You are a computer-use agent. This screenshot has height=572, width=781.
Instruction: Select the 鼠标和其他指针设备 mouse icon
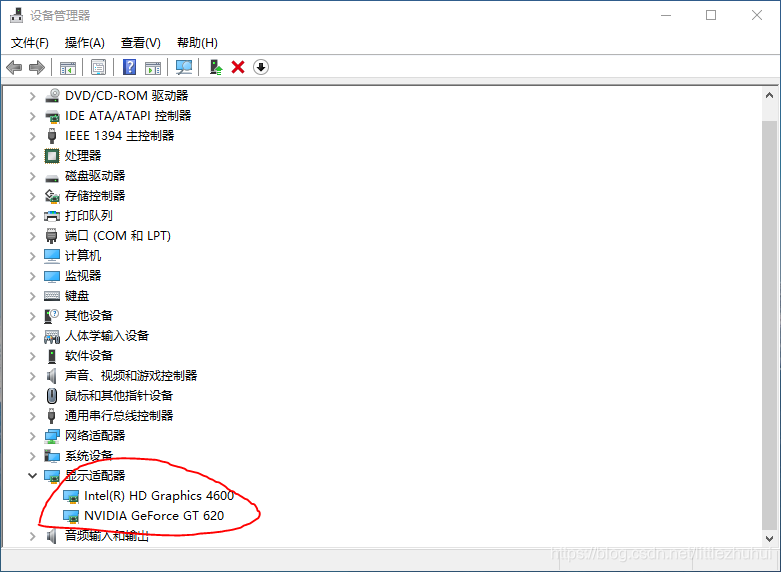(52, 396)
